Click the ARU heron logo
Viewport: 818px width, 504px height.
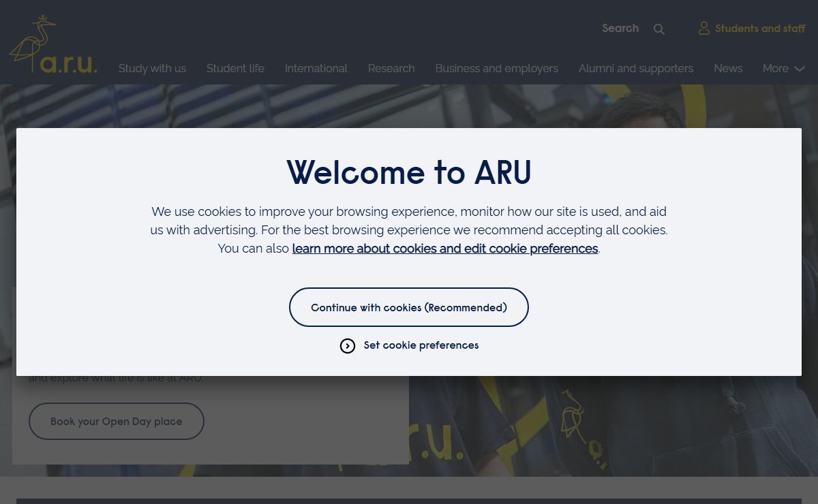point(53,44)
